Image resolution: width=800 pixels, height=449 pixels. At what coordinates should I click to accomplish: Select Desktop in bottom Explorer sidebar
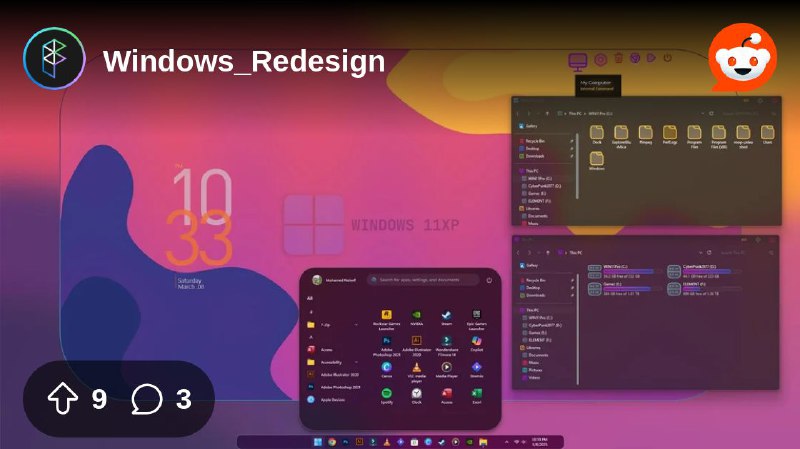pyautogui.click(x=530, y=287)
